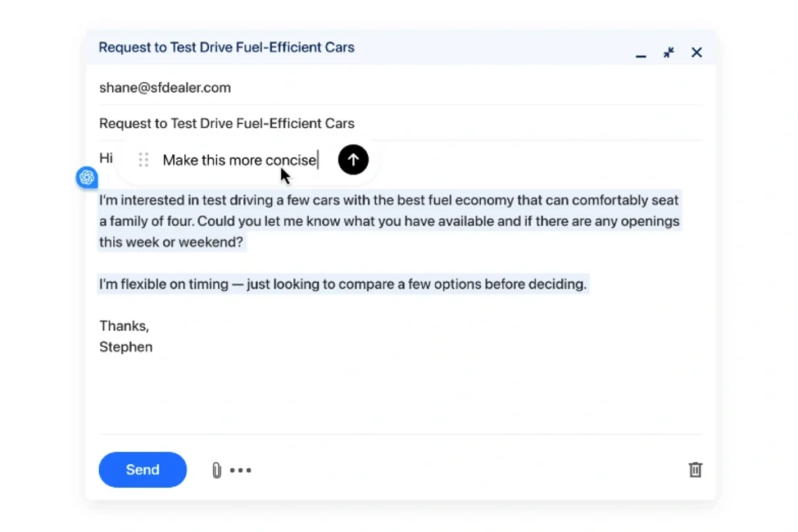This screenshot has height=532, width=798.
Task: Click the subject line field
Action: [227, 123]
